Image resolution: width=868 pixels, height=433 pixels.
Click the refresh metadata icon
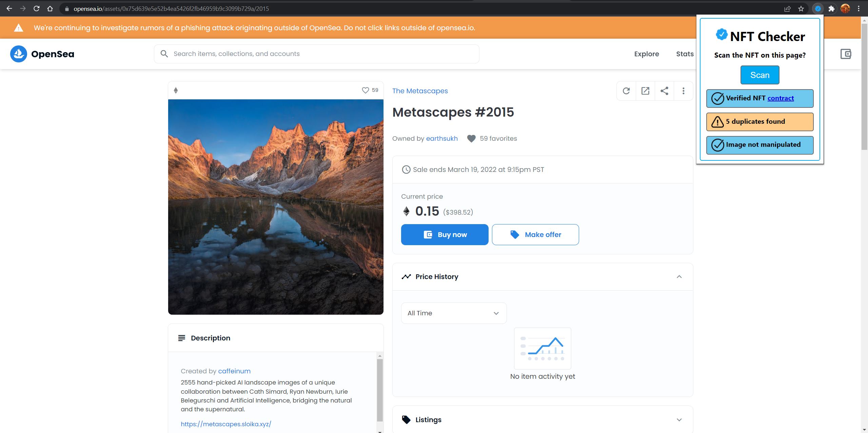coord(626,91)
